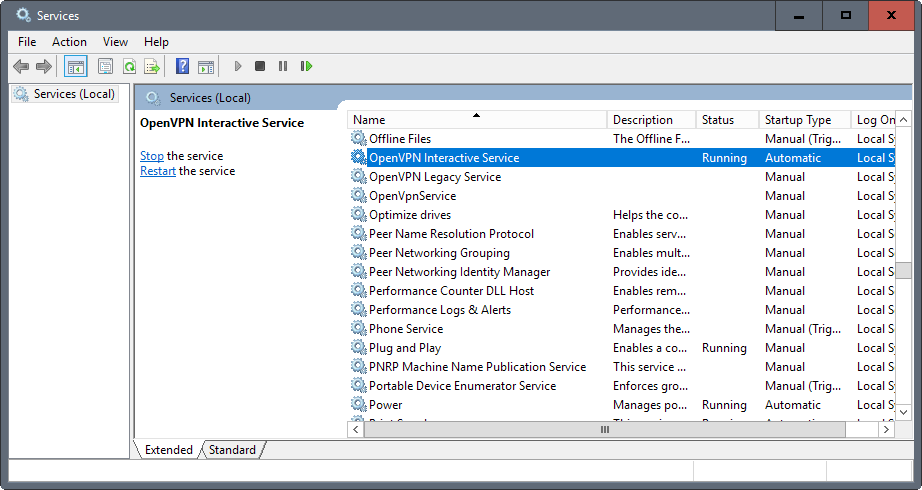Click the Phone Service name text
This screenshot has height=490, width=922.
pos(406,329)
